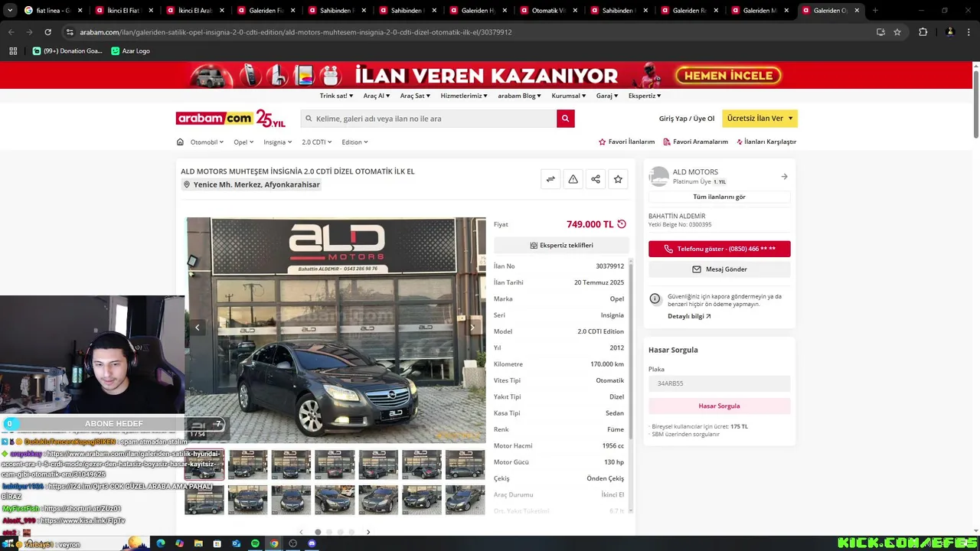Expand the arabam Blog menu
The height and width of the screenshot is (551, 980).
(519, 96)
